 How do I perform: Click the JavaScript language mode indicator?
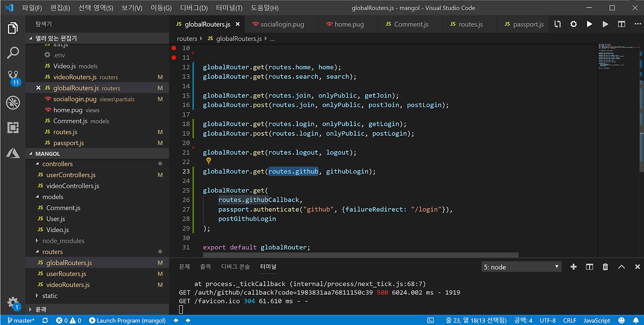pos(596,320)
